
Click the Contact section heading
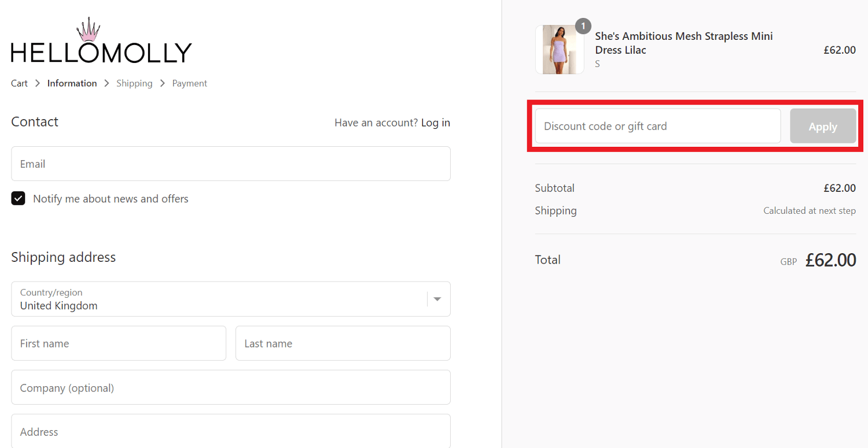click(35, 122)
